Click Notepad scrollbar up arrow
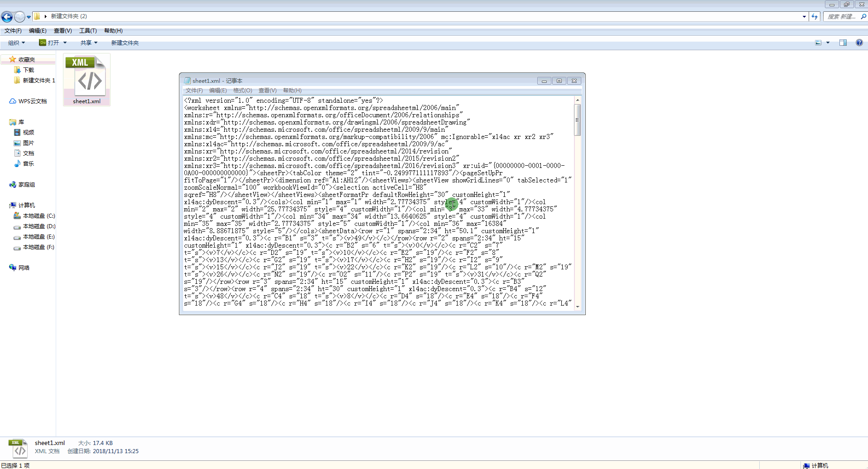Viewport: 868px width, 469px height. coord(578,100)
